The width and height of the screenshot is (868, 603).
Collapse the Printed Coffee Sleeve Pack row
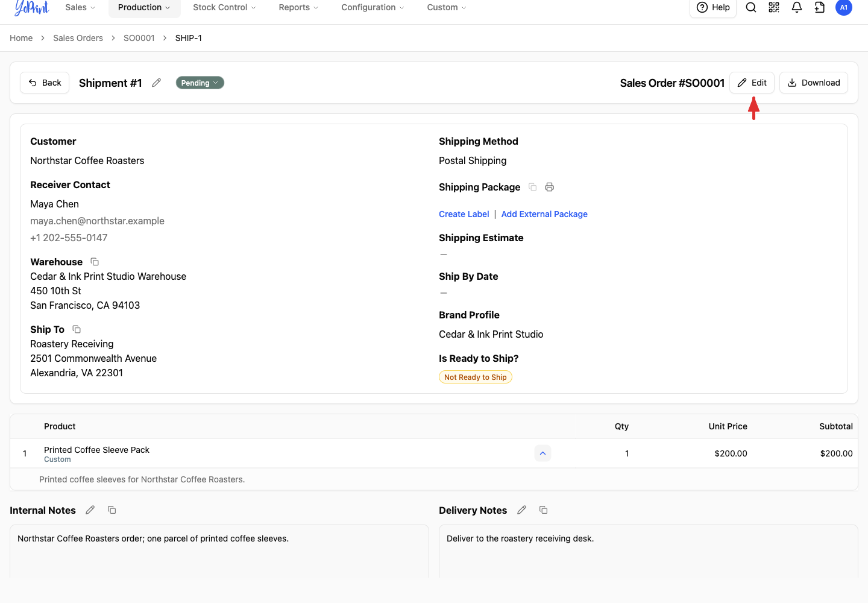pyautogui.click(x=542, y=453)
